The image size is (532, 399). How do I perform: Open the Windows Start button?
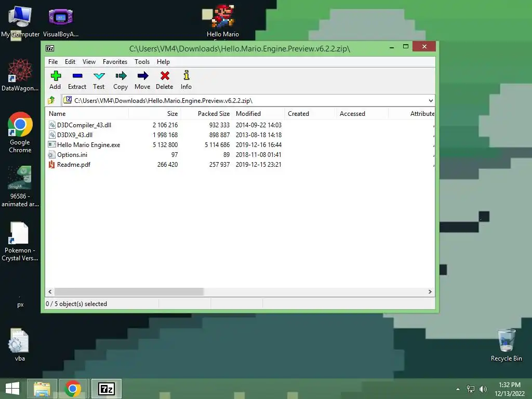12,389
